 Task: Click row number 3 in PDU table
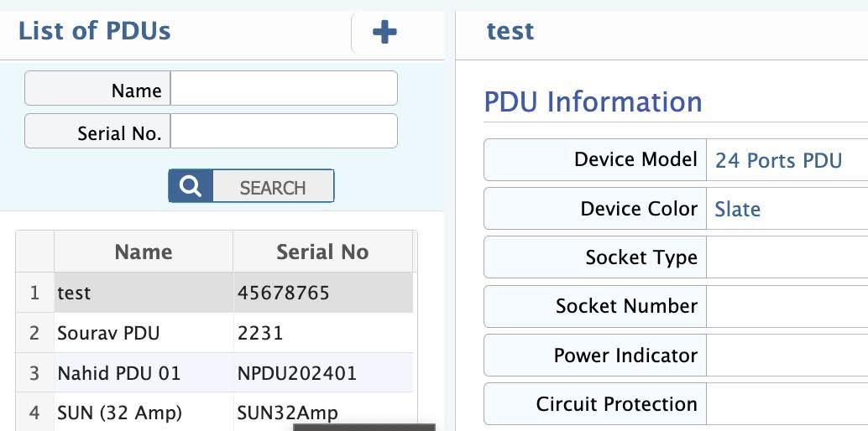point(35,373)
